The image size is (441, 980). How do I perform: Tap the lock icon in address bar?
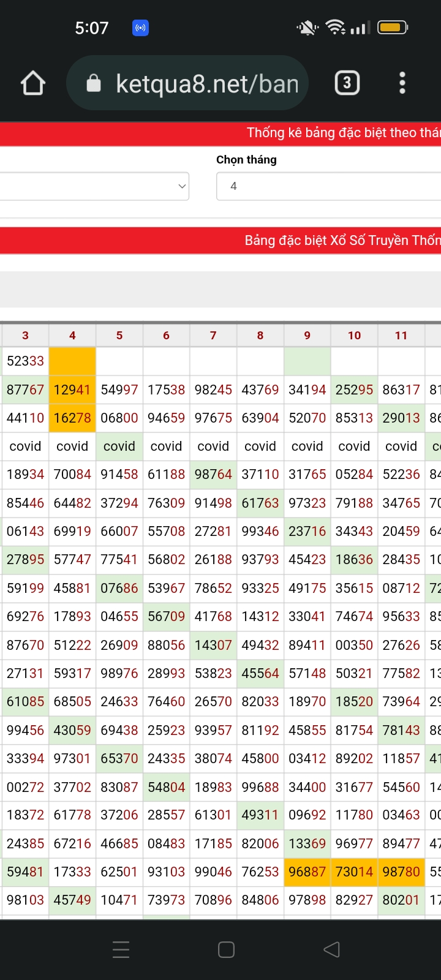point(94,83)
